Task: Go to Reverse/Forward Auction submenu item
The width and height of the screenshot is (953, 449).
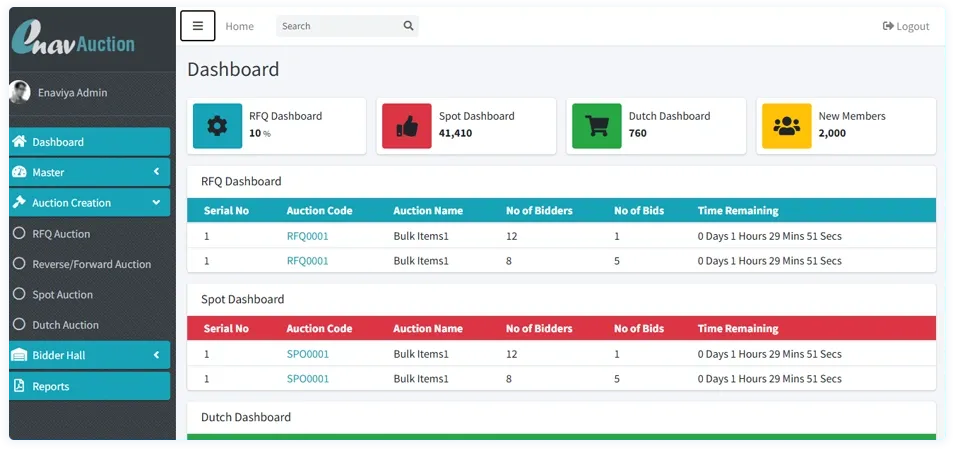Action: [90, 264]
